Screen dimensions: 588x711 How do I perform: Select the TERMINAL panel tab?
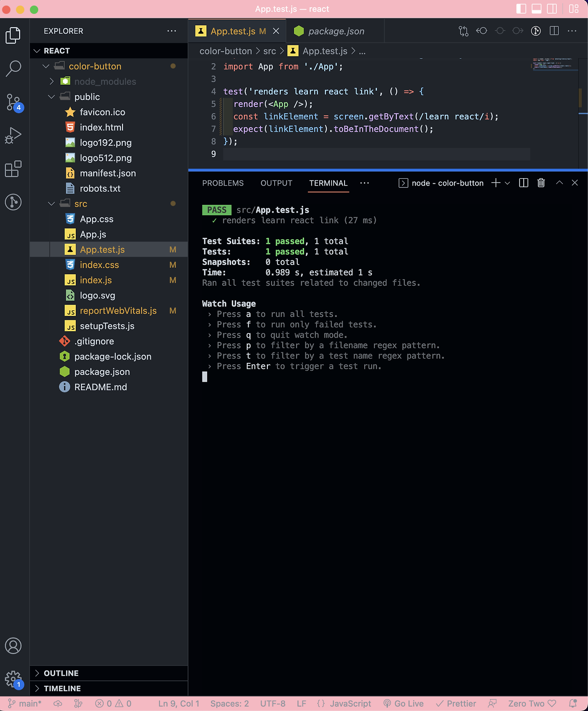328,183
